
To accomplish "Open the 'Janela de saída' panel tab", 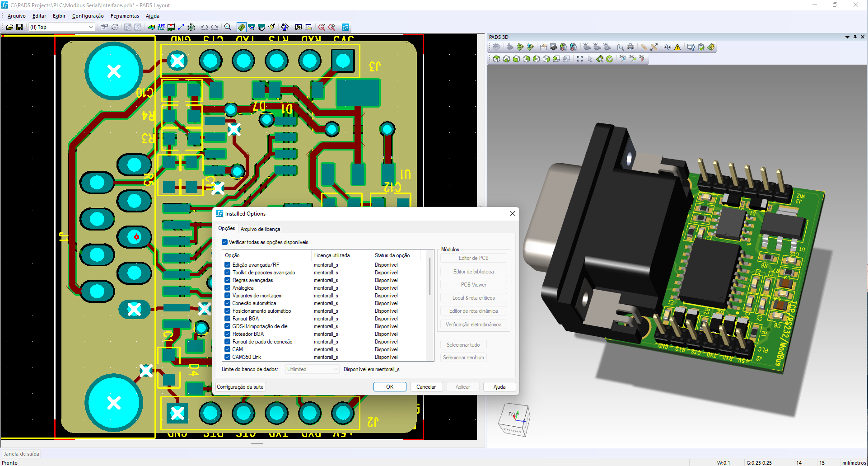I will 22,454.
